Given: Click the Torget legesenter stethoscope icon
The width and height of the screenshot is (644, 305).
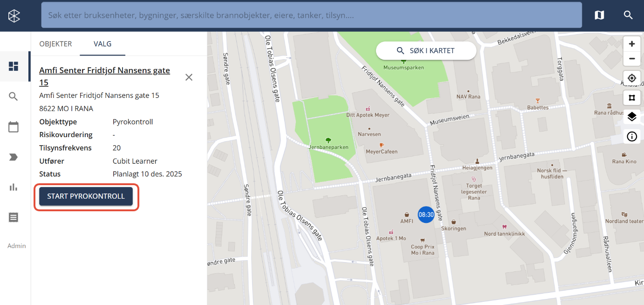Looking at the screenshot, I should [474, 179].
